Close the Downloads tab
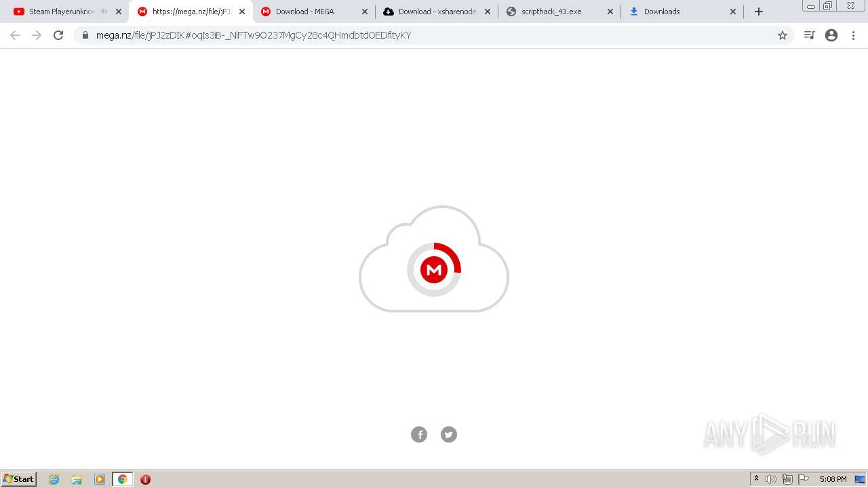868x488 pixels. 733,12
